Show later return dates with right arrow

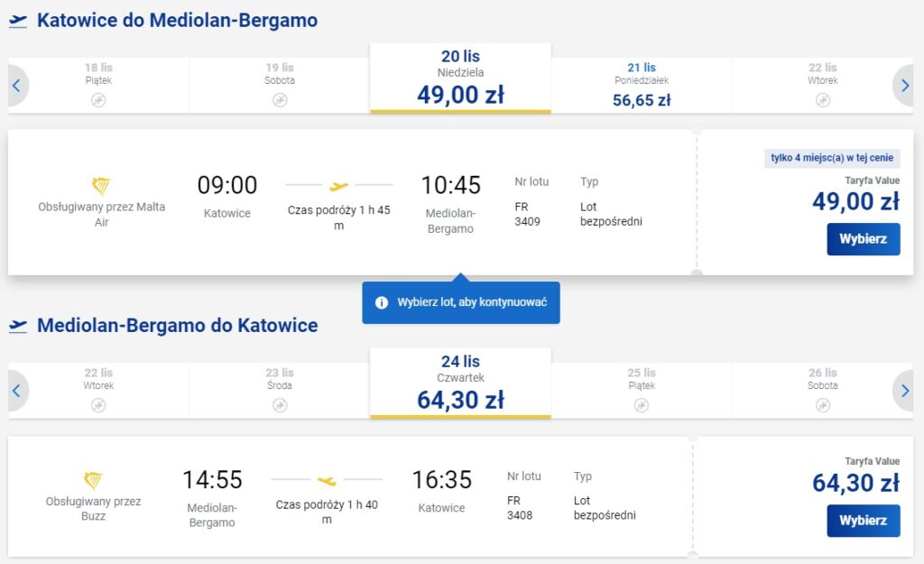pos(905,391)
